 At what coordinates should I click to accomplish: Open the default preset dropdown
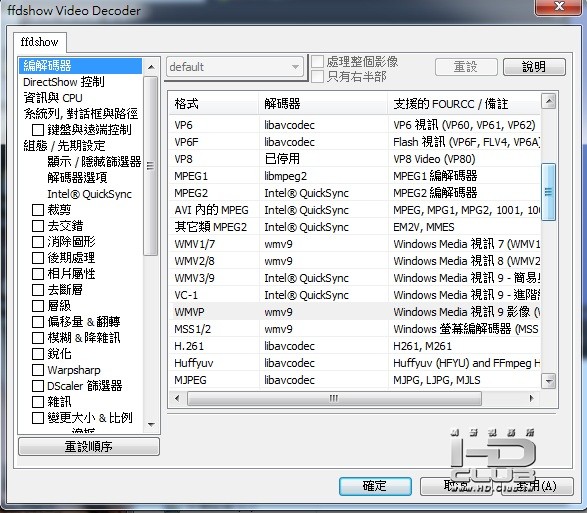point(235,67)
